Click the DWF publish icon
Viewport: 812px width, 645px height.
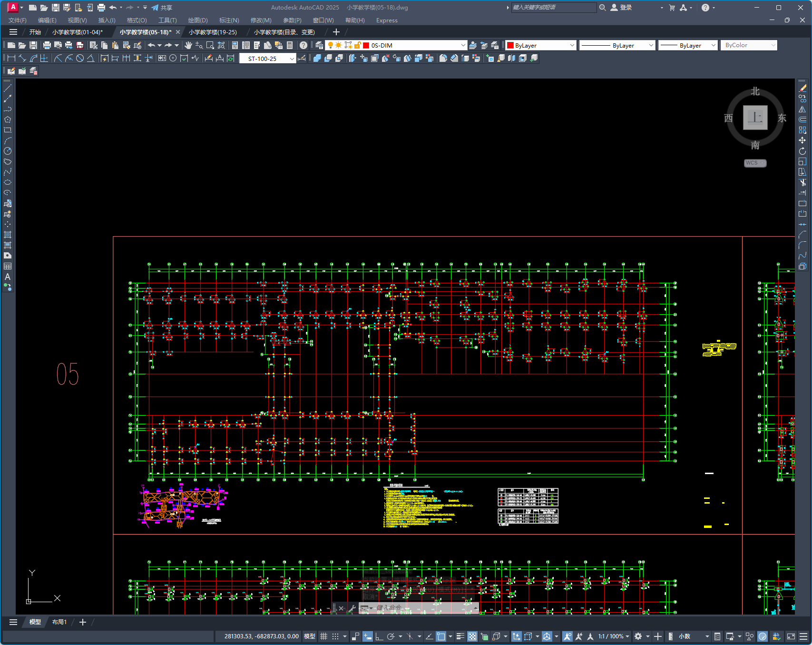[80, 45]
